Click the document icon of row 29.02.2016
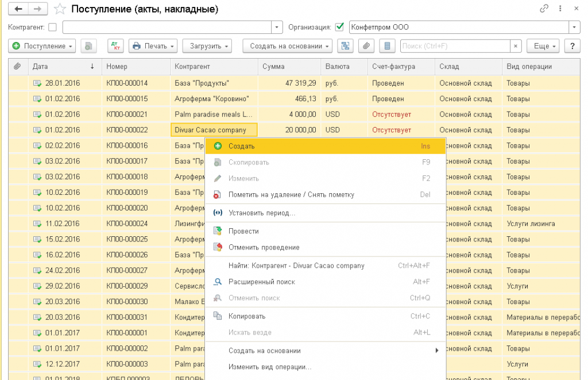The height and width of the screenshot is (380, 588). (x=37, y=286)
